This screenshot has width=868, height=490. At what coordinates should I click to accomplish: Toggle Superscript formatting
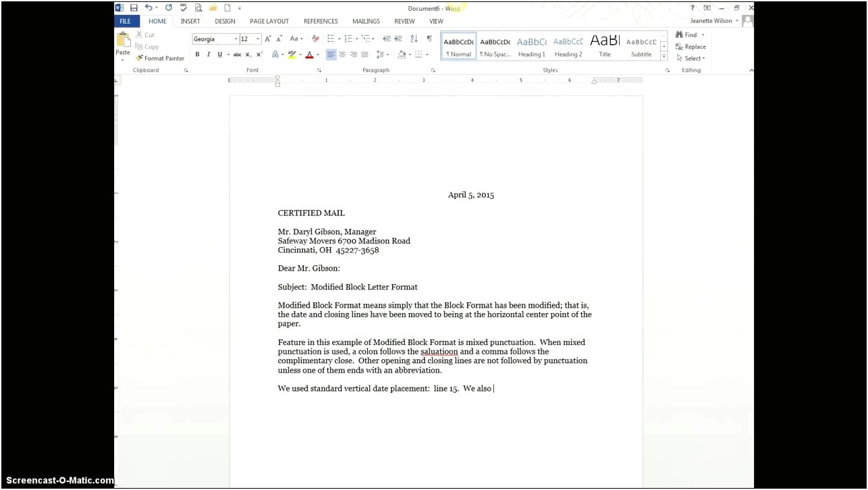[x=259, y=55]
